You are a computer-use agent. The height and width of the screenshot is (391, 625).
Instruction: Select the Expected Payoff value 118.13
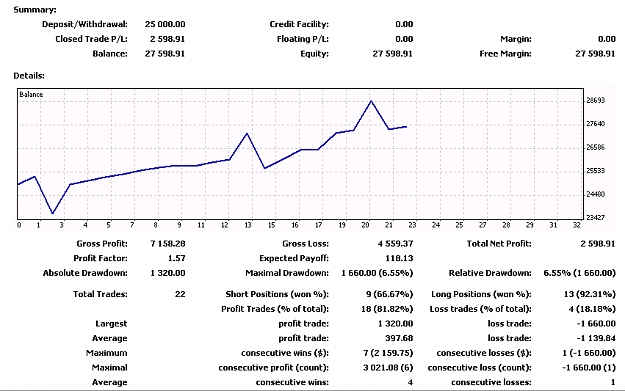coord(399,258)
